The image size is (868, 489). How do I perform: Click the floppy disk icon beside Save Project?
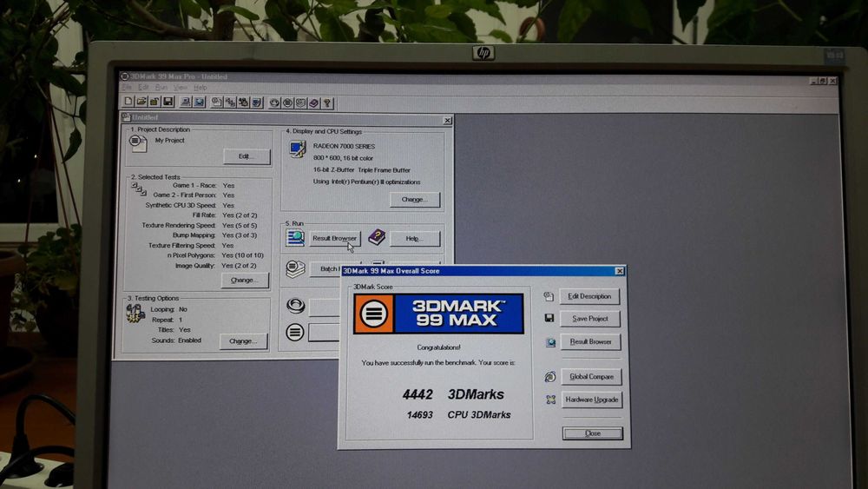tap(549, 319)
